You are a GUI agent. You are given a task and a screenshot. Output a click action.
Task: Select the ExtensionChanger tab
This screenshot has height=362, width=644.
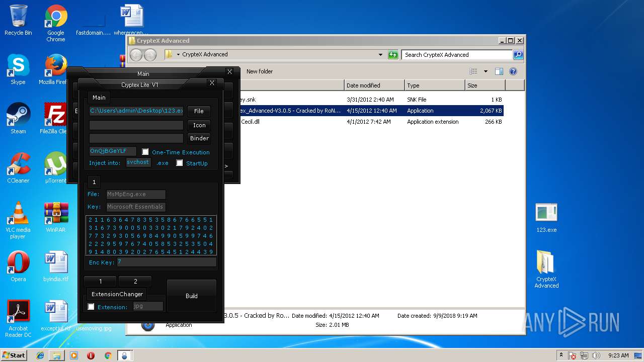[x=117, y=294]
